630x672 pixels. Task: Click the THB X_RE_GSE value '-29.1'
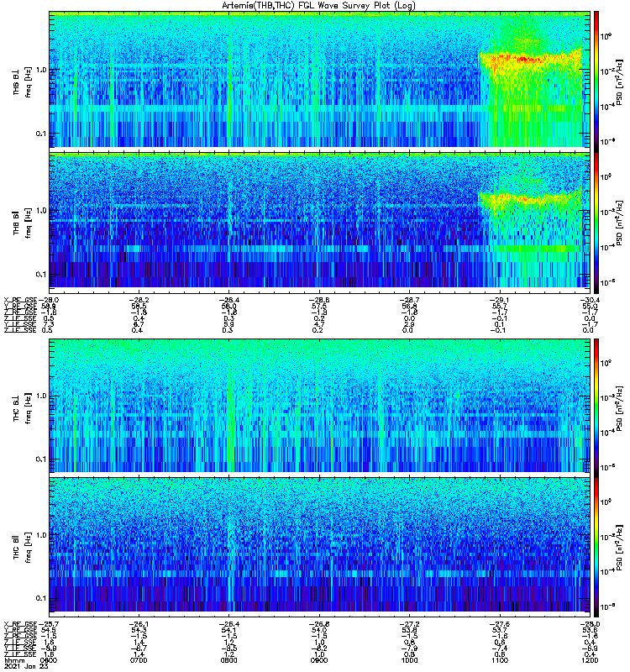[x=499, y=300]
